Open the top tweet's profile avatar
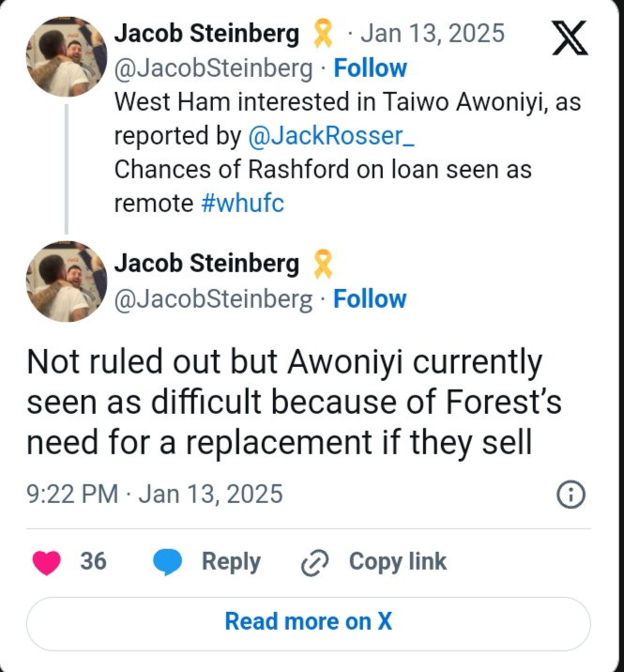This screenshot has height=672, width=624. (x=66, y=55)
